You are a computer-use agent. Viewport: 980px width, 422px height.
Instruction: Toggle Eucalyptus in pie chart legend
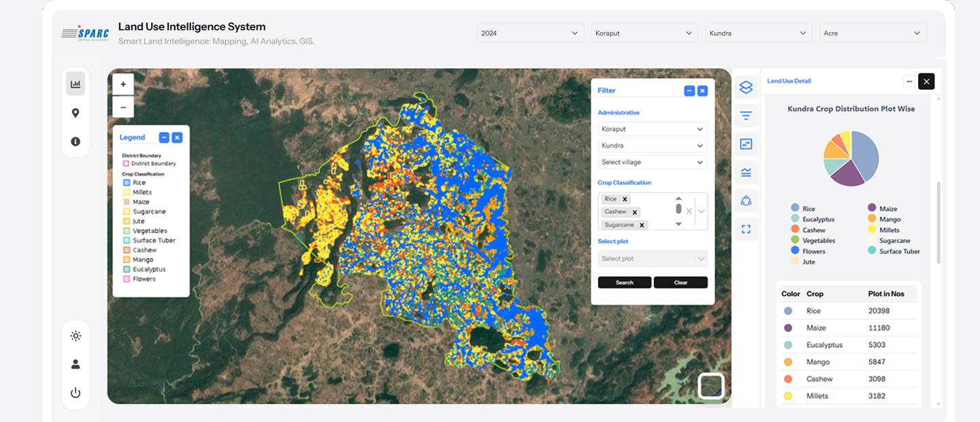[x=813, y=219]
